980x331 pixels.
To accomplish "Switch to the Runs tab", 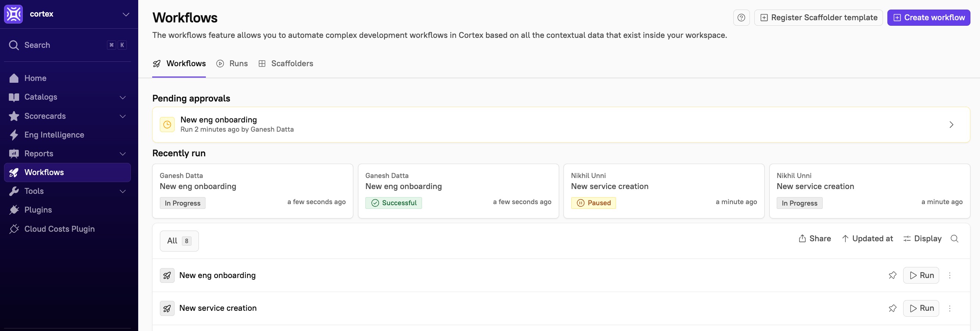I will point(232,64).
